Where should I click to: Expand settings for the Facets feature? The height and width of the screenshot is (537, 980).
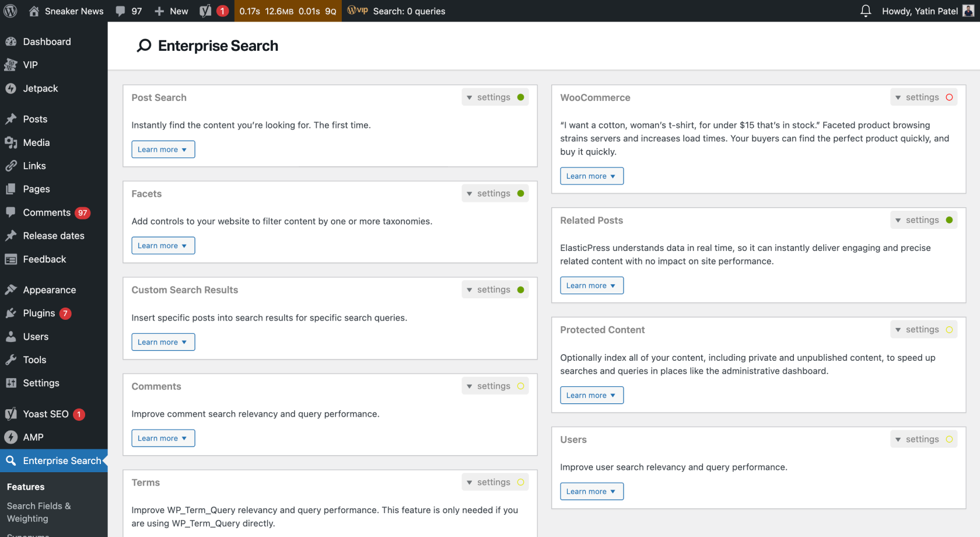click(x=488, y=194)
